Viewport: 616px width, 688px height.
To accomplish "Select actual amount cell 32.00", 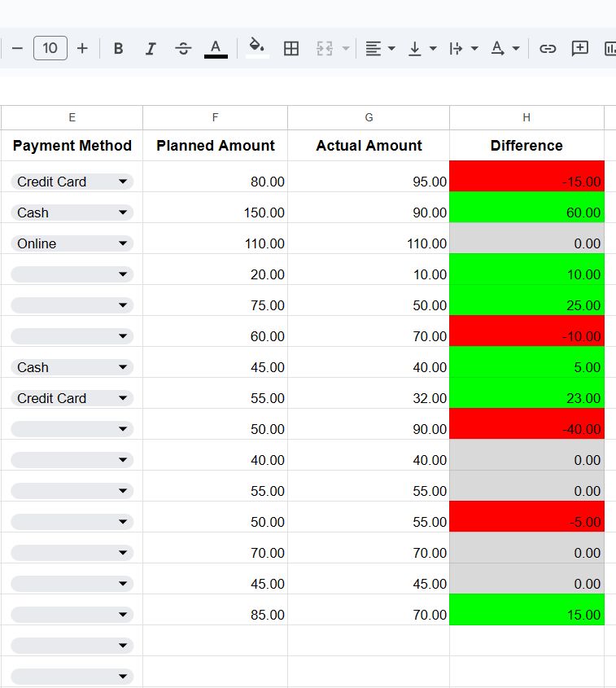I will pyautogui.click(x=369, y=393).
